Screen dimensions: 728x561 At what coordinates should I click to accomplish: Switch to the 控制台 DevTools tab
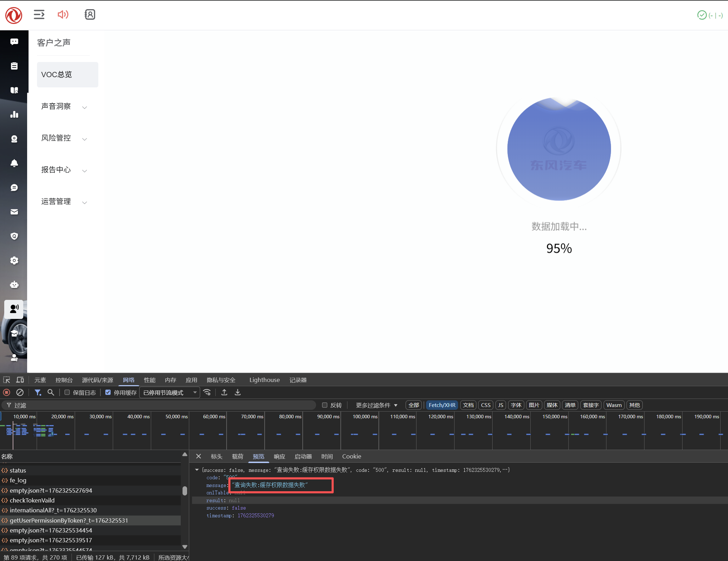pos(64,380)
